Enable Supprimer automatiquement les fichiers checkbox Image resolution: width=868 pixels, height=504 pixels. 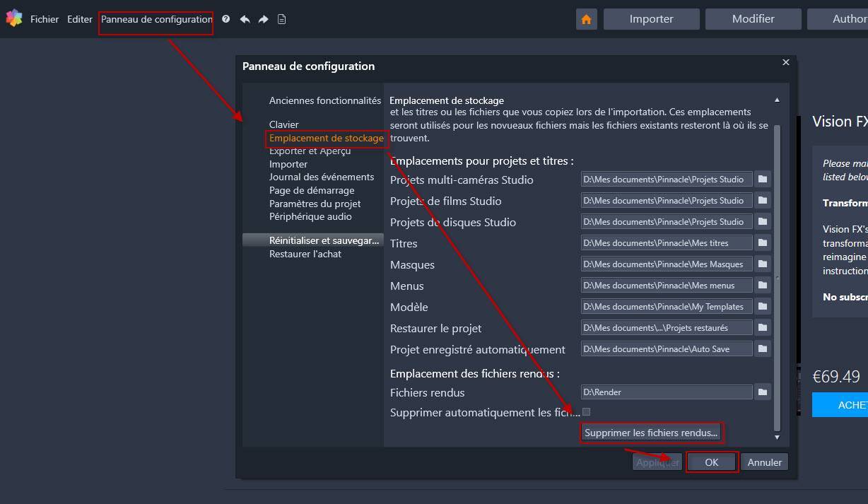tap(586, 411)
